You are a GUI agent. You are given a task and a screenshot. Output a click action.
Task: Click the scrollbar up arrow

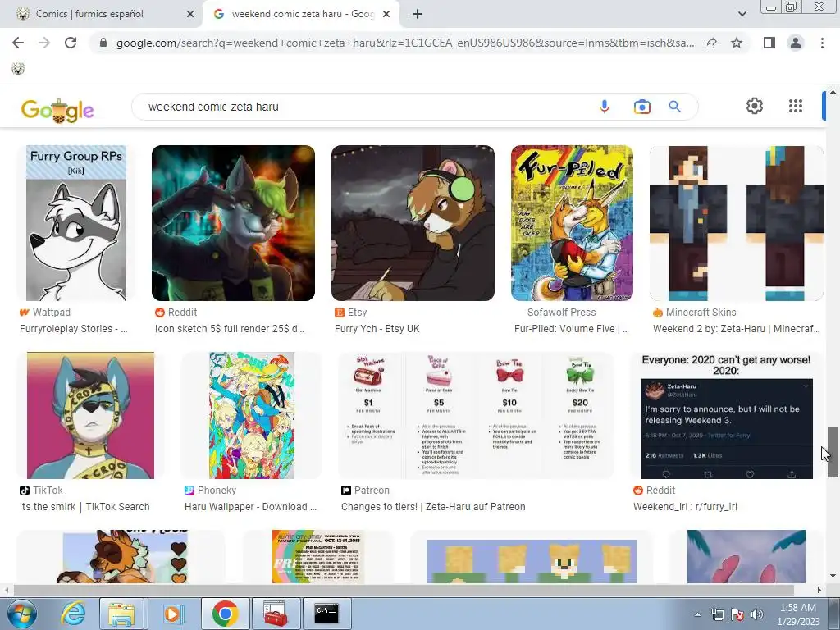tap(833, 92)
